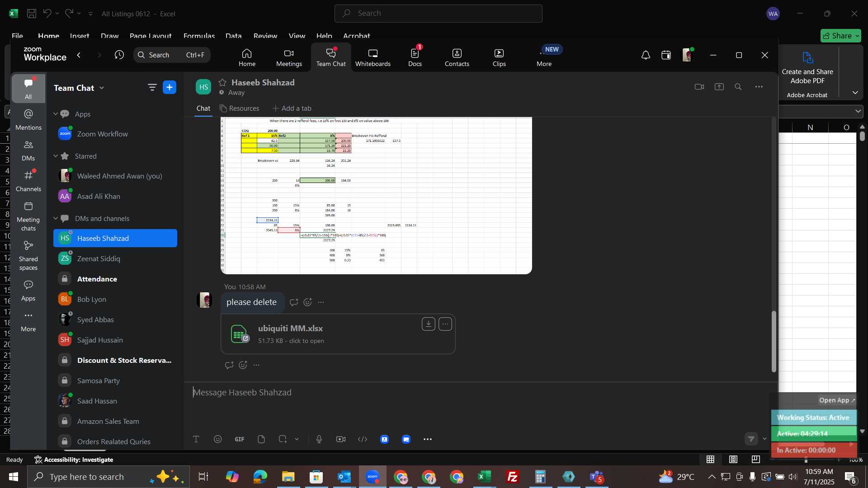868x488 pixels.
Task: Open Mentions in the Zoom sidebar
Action: tap(28, 119)
